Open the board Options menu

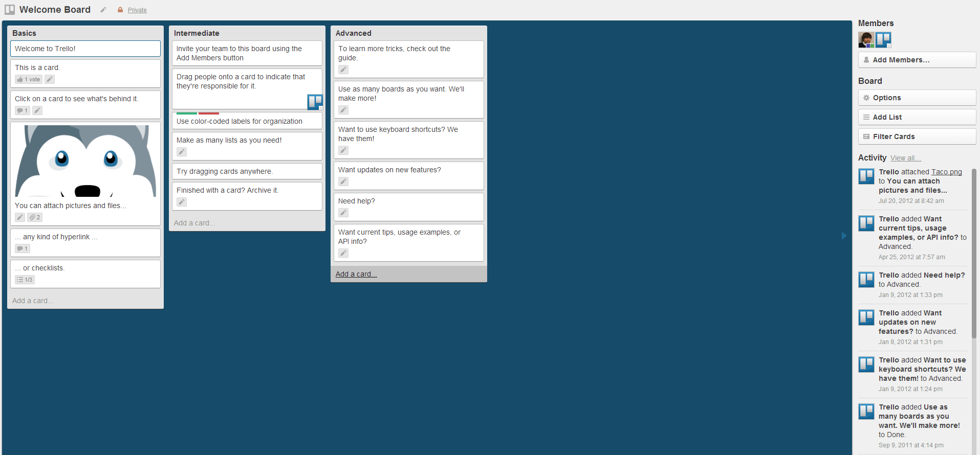pos(917,98)
